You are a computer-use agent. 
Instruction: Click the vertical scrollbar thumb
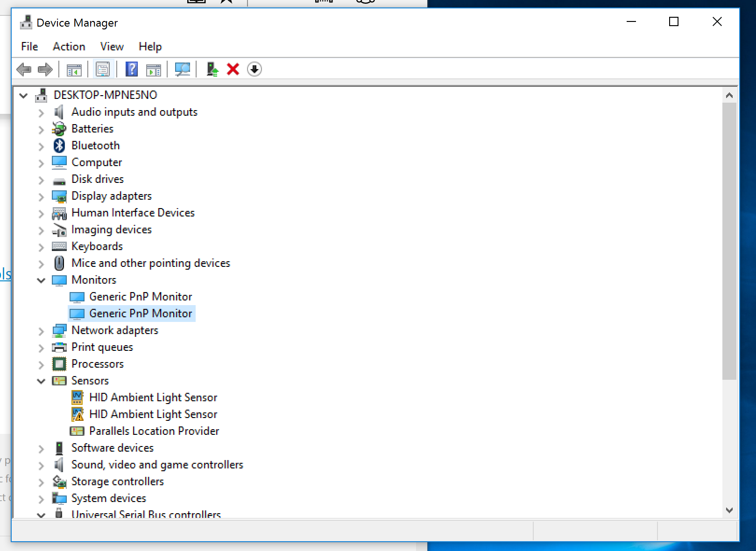(729, 241)
